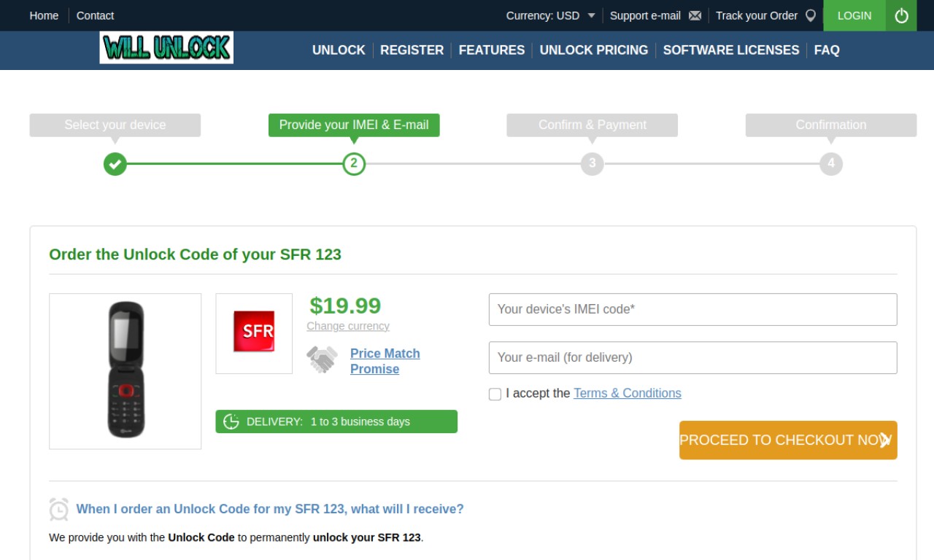Click the handshake Price Match icon
Image resolution: width=934 pixels, height=560 pixels.
(322, 359)
